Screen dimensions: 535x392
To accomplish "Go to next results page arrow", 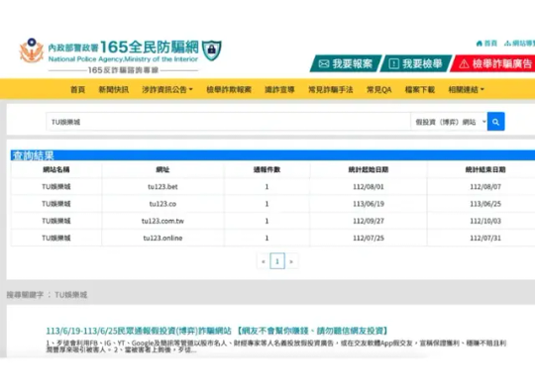I will (291, 261).
